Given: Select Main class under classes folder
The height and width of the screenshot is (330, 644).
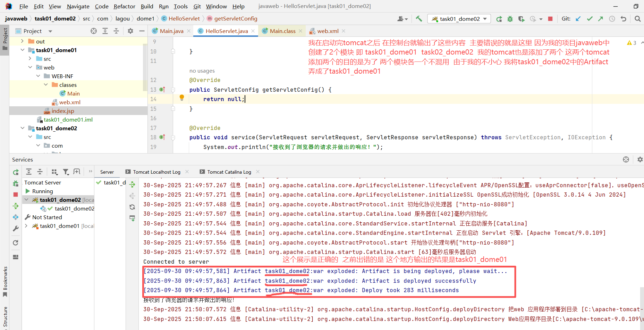Looking at the screenshot, I should tap(70, 93).
